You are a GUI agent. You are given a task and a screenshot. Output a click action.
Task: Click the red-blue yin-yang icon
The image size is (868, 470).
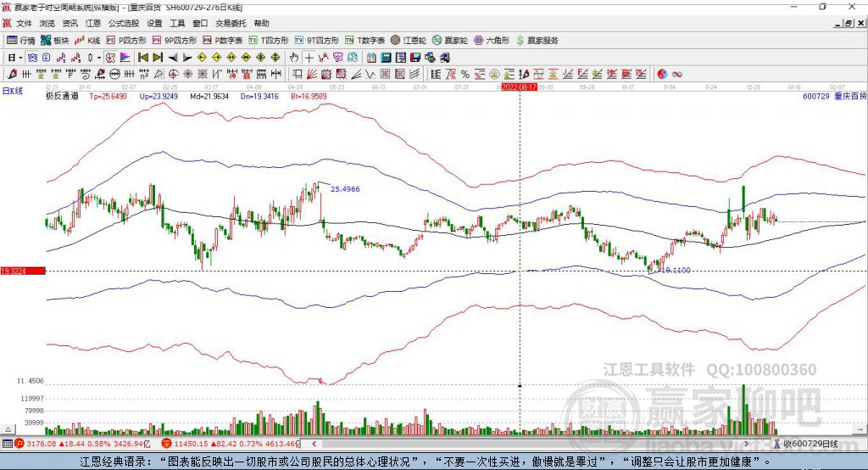pyautogui.click(x=662, y=75)
